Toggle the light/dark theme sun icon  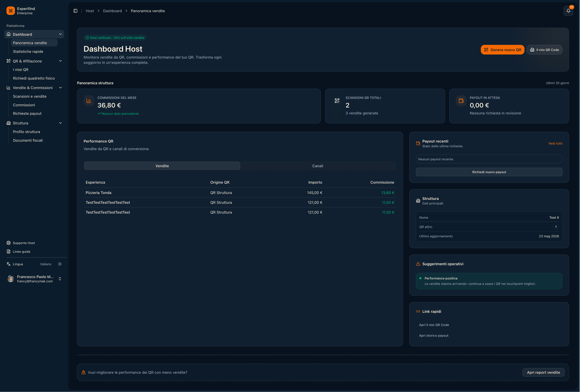coord(60,264)
